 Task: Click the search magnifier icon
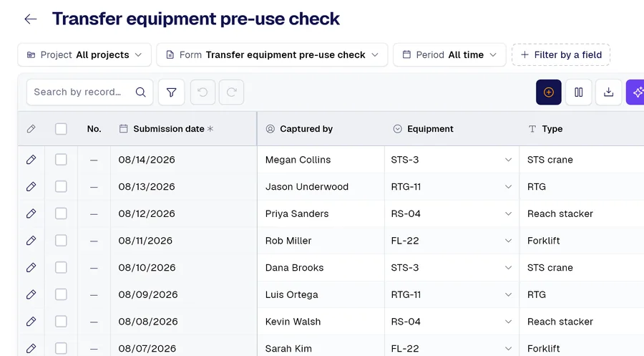click(x=140, y=92)
